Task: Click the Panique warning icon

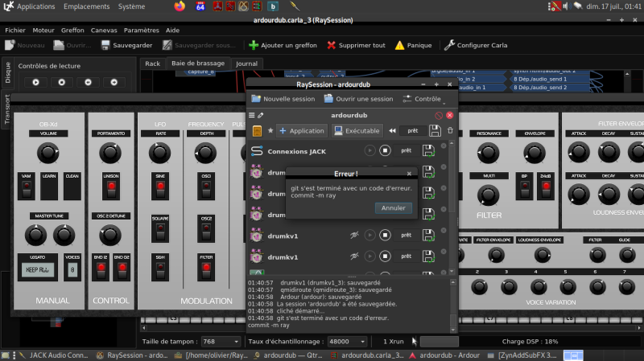Action: tap(399, 45)
